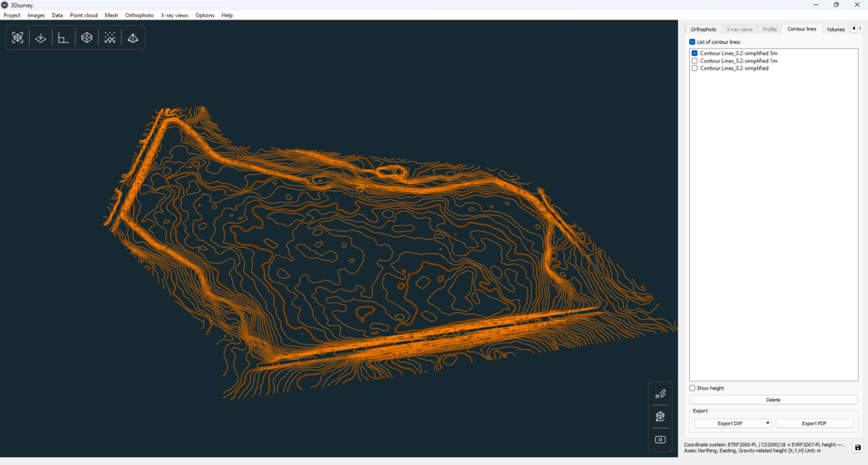Image resolution: width=868 pixels, height=465 pixels.
Task: Open the Images menu
Action: (36, 15)
